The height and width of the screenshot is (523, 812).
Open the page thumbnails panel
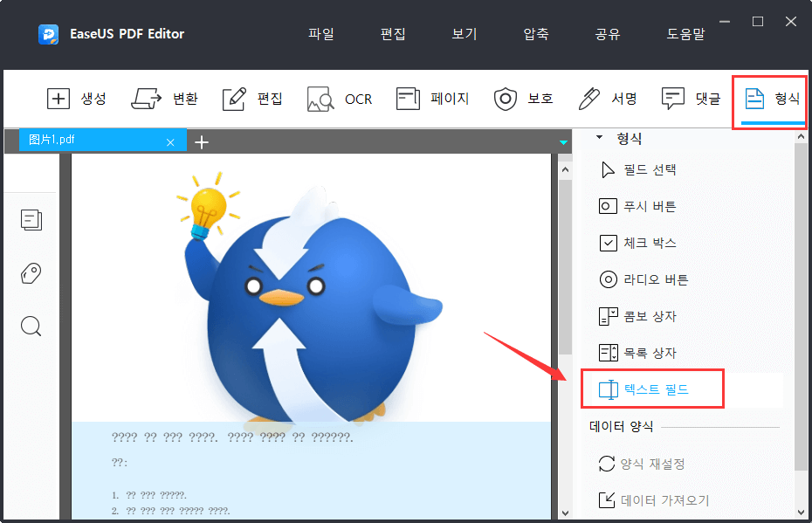coord(31,220)
